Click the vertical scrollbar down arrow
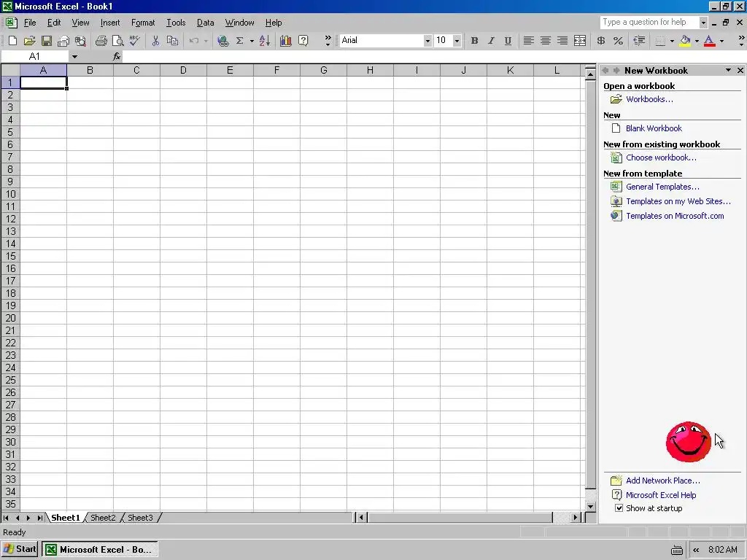This screenshot has width=747, height=560. pyautogui.click(x=590, y=507)
